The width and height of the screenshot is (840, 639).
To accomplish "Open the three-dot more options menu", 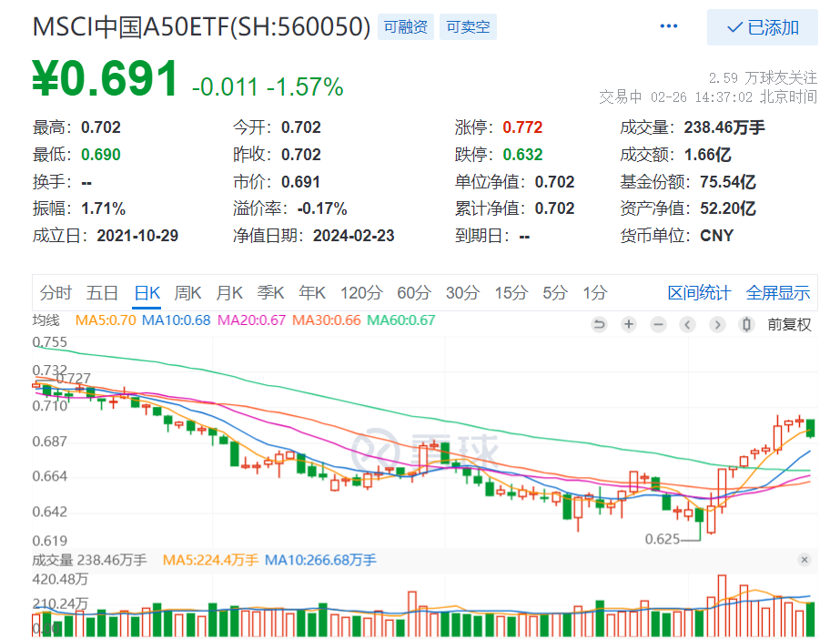I will point(669,26).
